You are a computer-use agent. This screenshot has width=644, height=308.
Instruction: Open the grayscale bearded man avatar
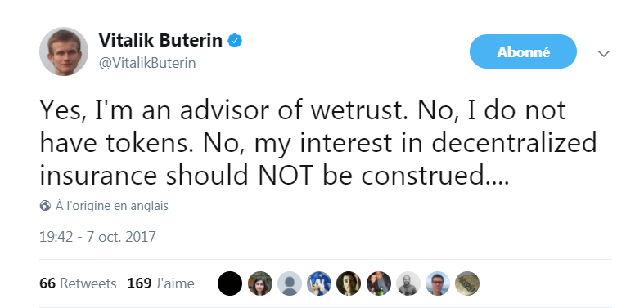pyautogui.click(x=408, y=283)
